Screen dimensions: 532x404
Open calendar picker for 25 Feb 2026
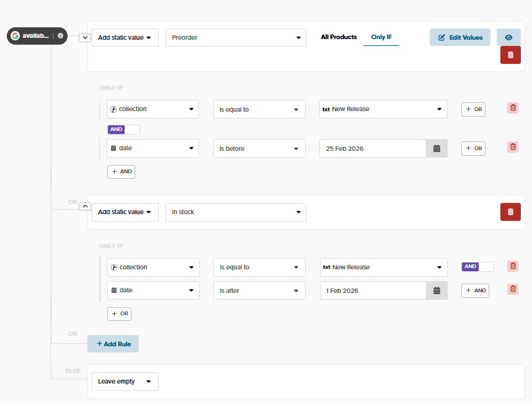tap(437, 148)
